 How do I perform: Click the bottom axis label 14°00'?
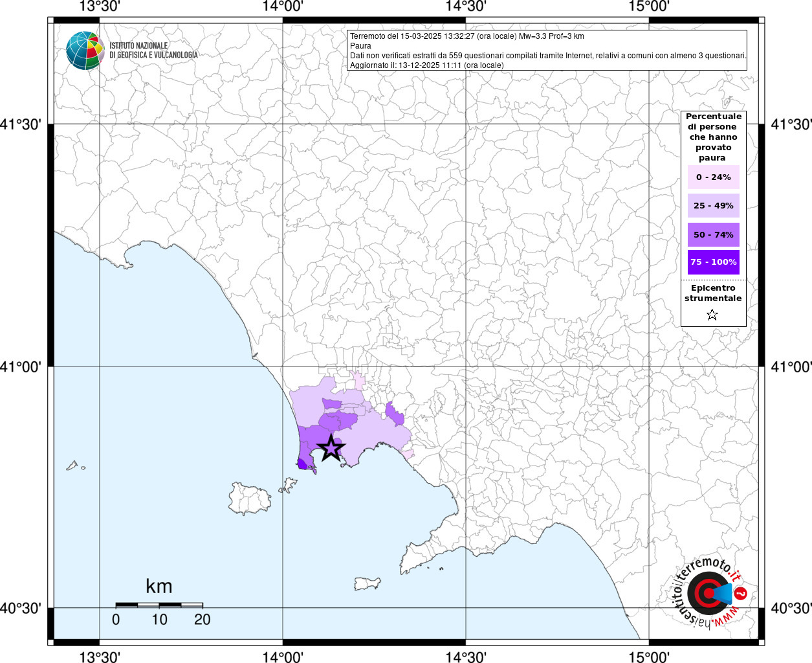pyautogui.click(x=283, y=657)
